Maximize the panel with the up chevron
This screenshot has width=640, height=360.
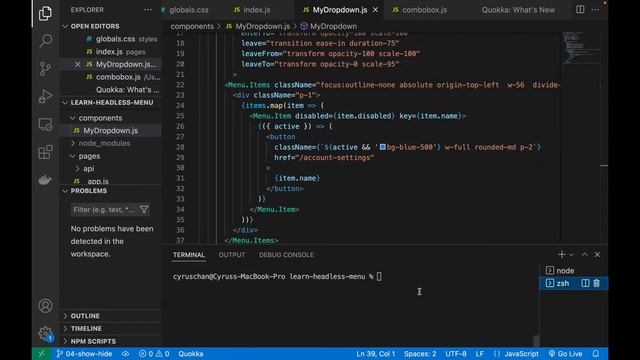584,255
